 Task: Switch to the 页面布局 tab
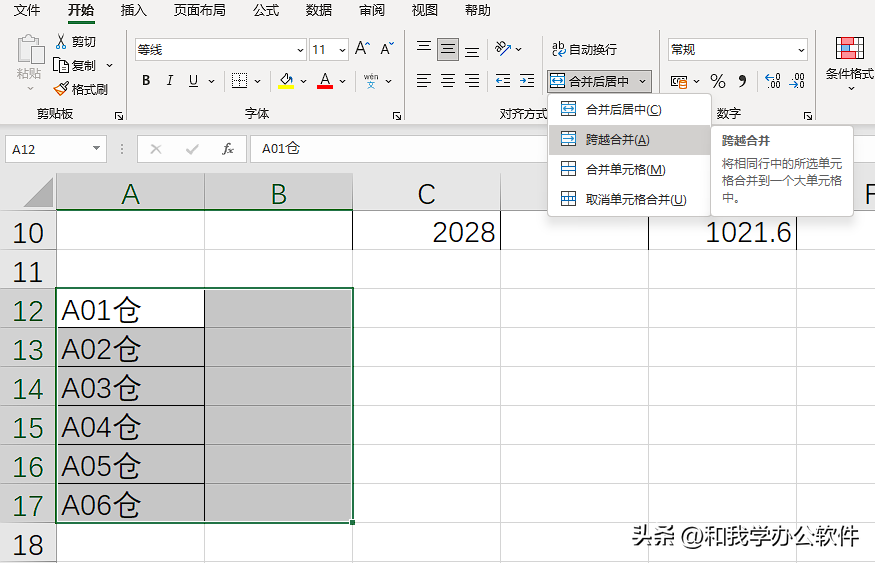point(199,10)
